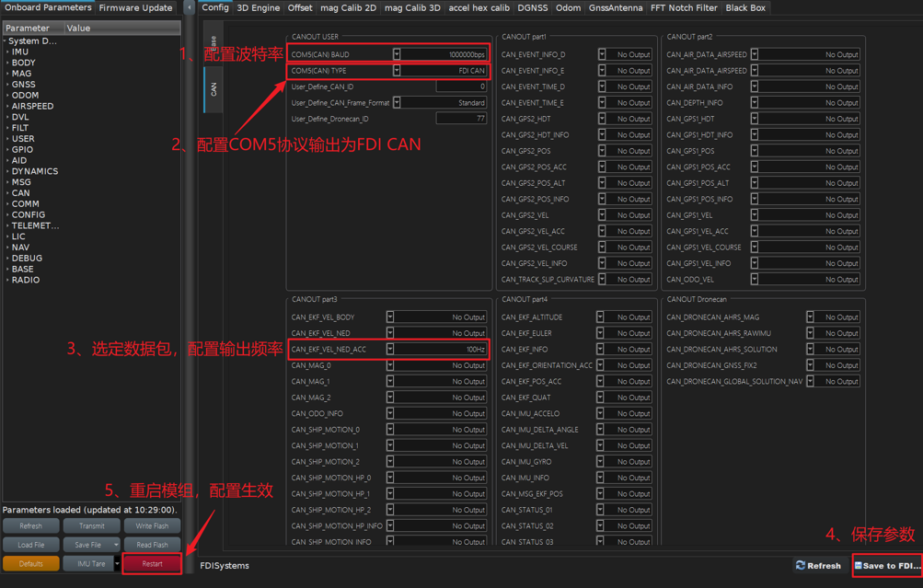This screenshot has width=923, height=588.
Task: Click the User_Define_Dronecan_ID input field
Action: (462, 119)
